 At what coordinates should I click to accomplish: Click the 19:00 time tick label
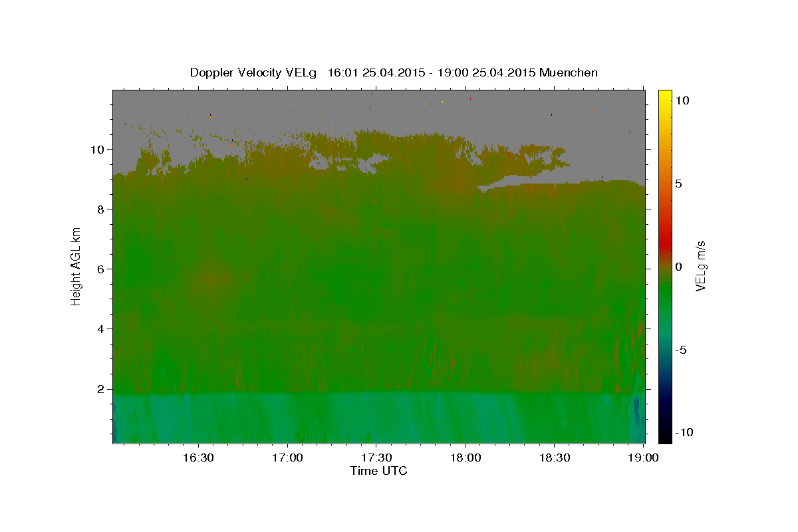tap(642, 458)
